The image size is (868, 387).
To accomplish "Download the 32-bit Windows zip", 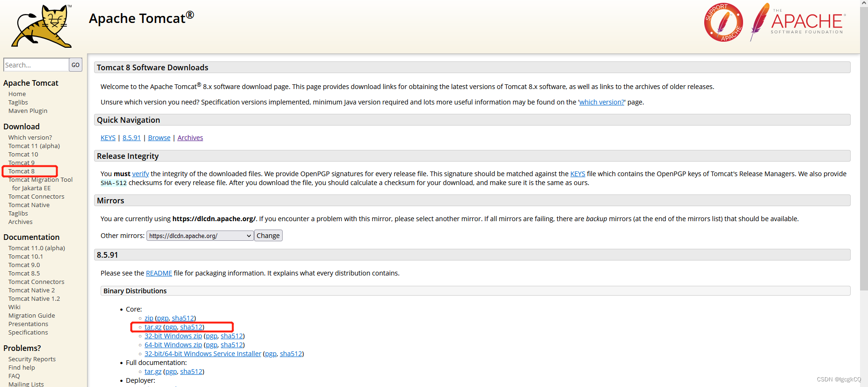I will point(173,336).
